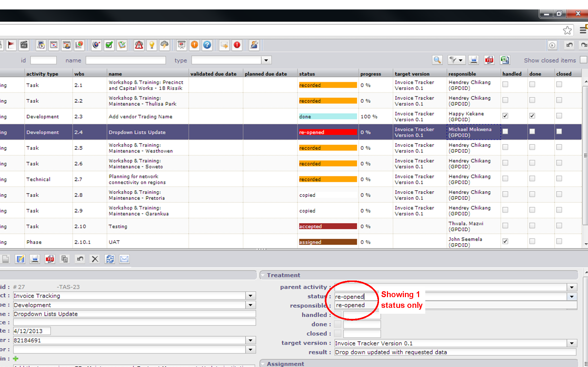Expand the target version dropdown in Treatment
The width and height of the screenshot is (588, 367).
572,343
